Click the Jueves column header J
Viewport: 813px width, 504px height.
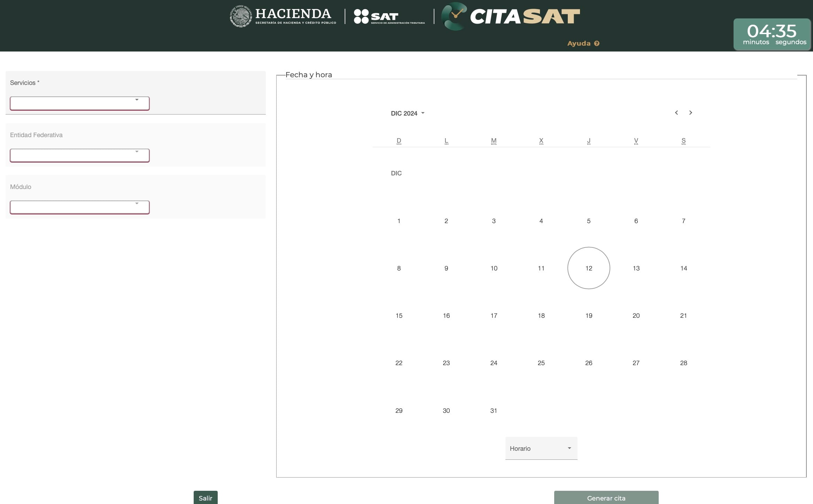tap(588, 141)
